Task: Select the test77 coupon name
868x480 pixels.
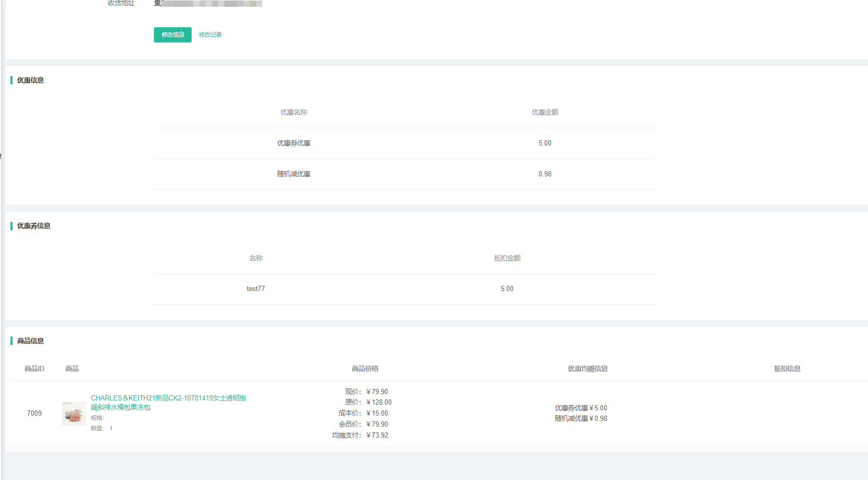Action: (x=255, y=288)
